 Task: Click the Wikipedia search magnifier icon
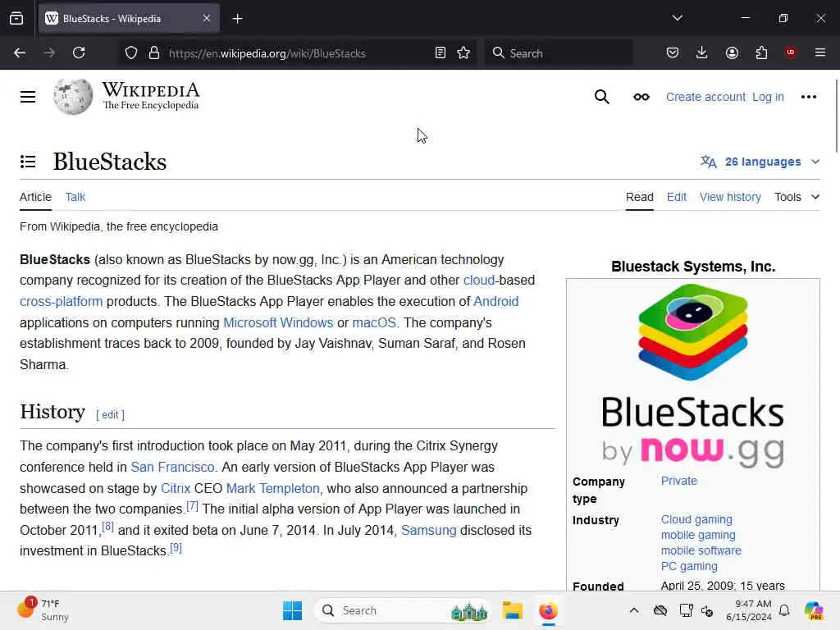point(601,97)
